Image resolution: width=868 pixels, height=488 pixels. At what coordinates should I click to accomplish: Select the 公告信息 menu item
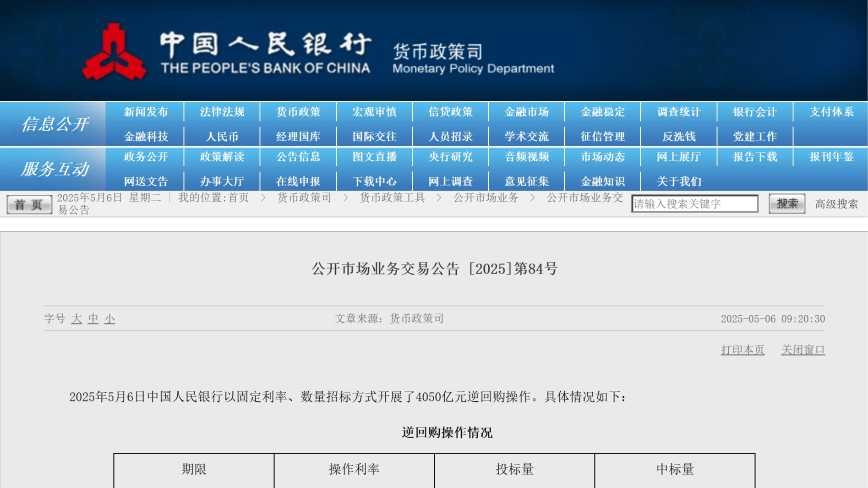tap(298, 157)
